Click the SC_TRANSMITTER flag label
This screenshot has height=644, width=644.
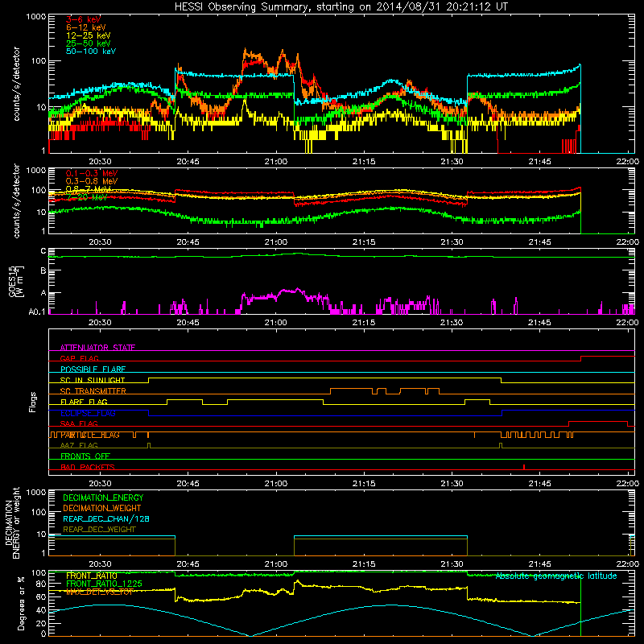[93, 390]
